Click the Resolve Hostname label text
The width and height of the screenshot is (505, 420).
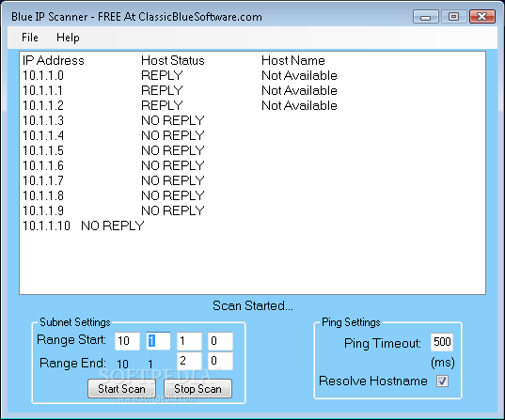tap(373, 381)
